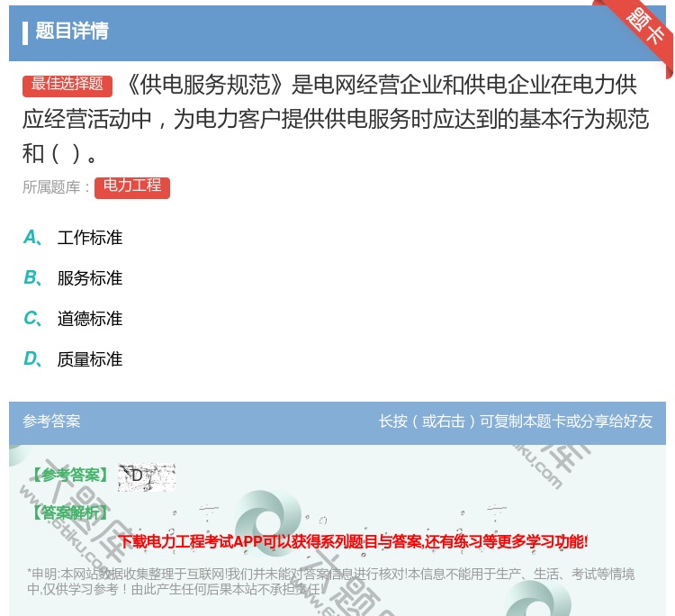Select option B 服务标准
This screenshot has width=675, height=616.
click(x=73, y=278)
